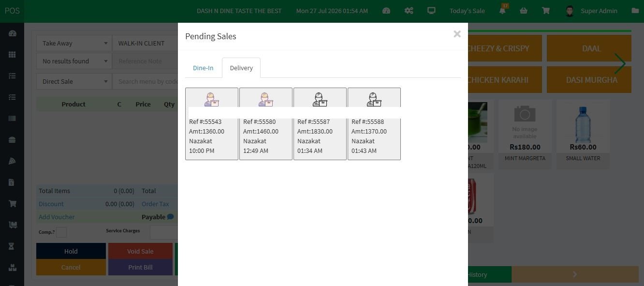
Task: Click the next page chevron button
Action: (x=575, y=274)
